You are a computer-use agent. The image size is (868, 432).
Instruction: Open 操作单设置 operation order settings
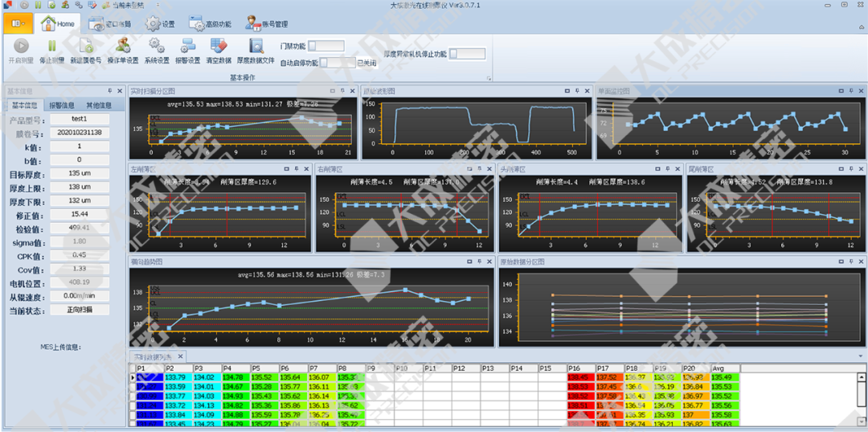click(x=123, y=47)
